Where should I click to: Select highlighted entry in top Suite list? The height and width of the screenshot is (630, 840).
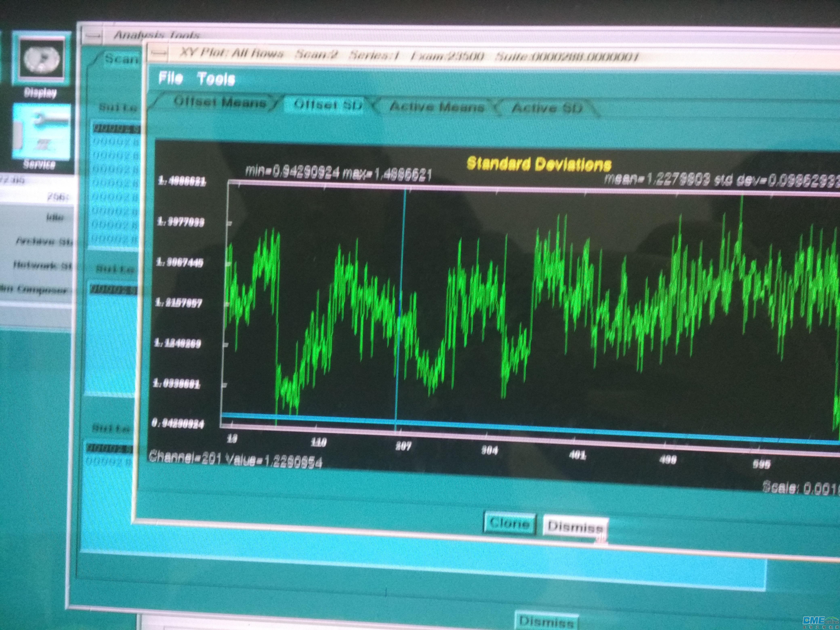pos(116,129)
